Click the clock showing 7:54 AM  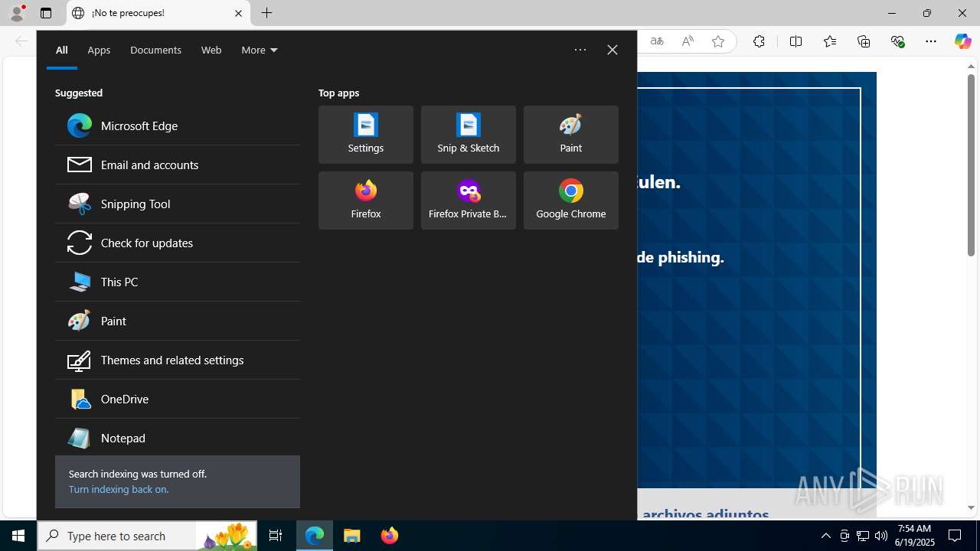pyautogui.click(x=916, y=536)
